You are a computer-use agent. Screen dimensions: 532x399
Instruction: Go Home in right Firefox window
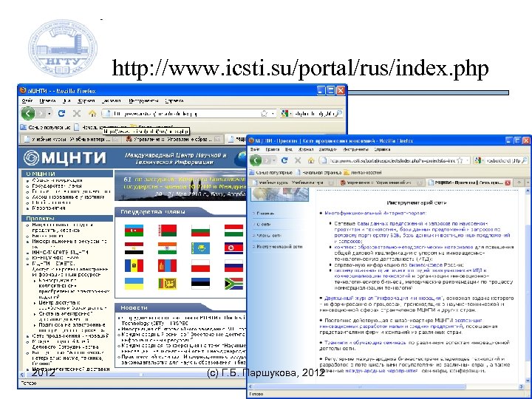311,160
